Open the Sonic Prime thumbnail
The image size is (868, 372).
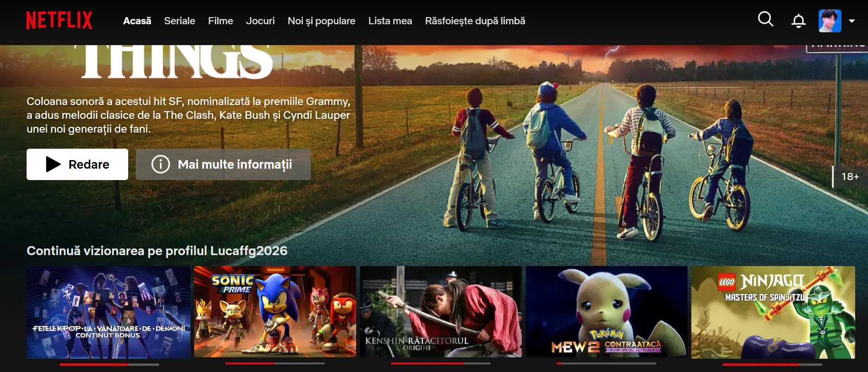tap(275, 312)
